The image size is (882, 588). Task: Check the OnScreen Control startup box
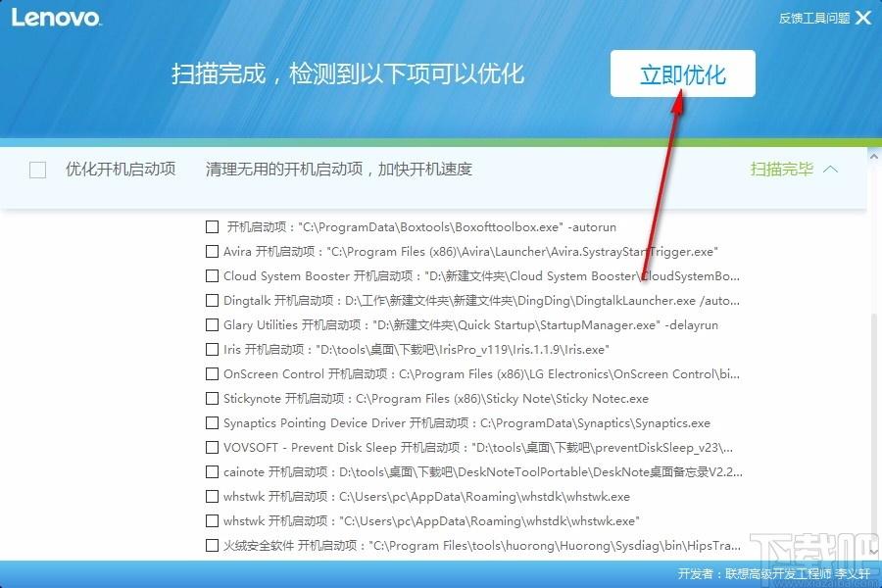click(x=212, y=373)
